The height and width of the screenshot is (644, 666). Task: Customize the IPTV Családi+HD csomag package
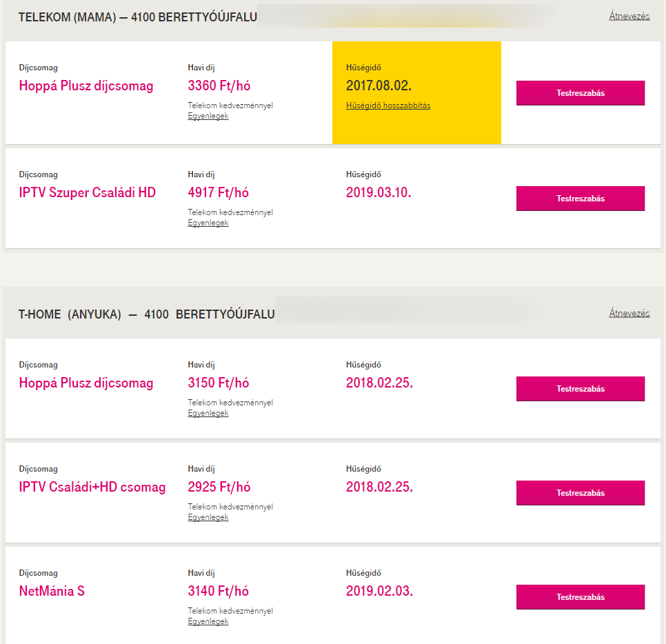(x=580, y=493)
